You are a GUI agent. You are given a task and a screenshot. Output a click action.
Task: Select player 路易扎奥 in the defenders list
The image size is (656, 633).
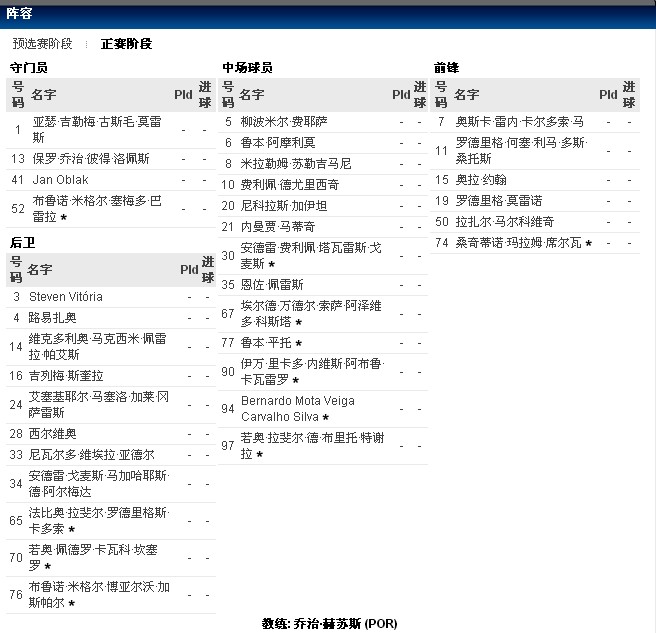point(53,318)
